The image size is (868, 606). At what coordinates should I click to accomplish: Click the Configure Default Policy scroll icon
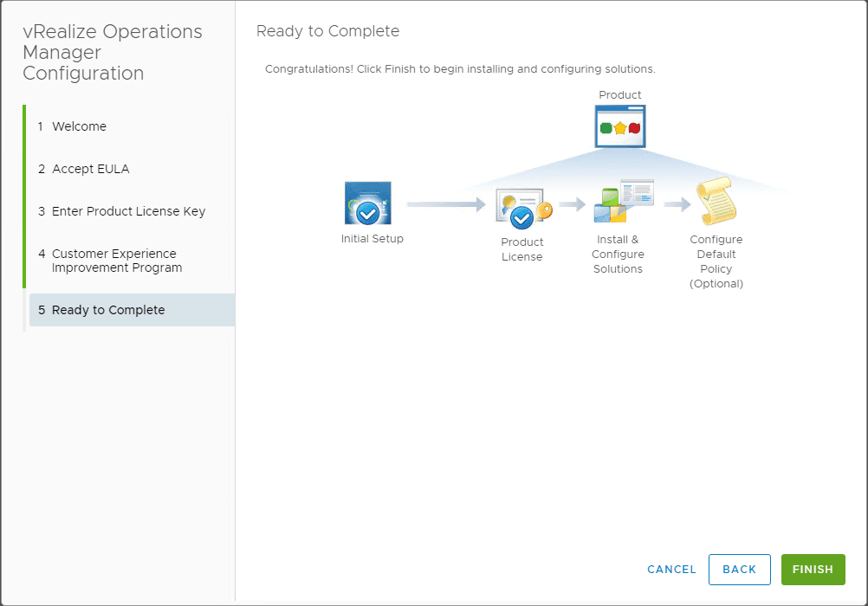point(716,203)
